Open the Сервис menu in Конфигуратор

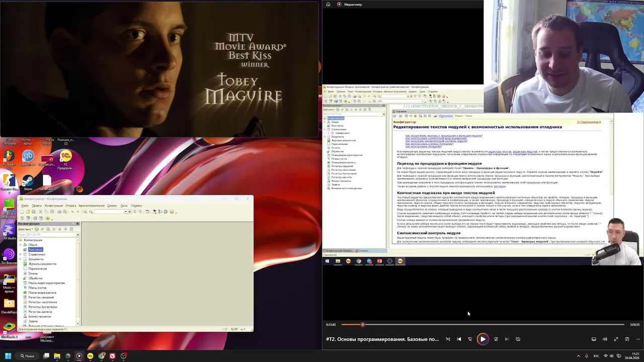[x=112, y=206]
